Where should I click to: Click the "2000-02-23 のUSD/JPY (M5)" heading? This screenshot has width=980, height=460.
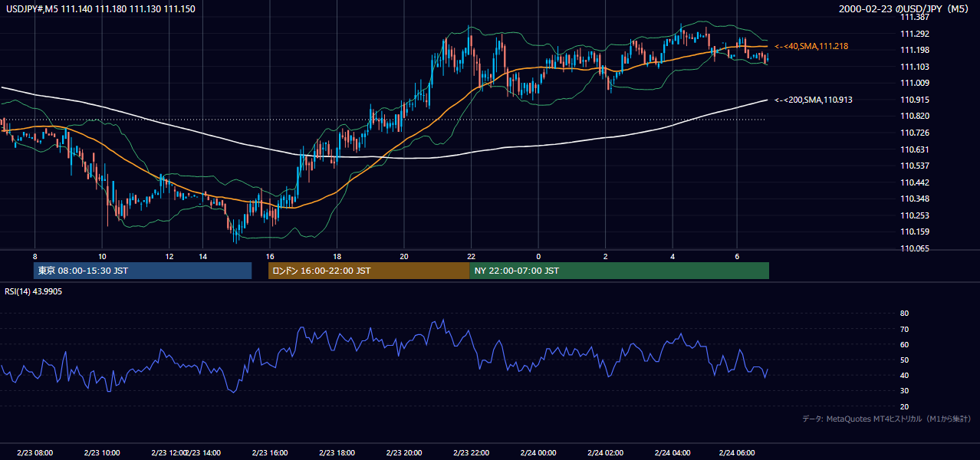[x=904, y=8]
